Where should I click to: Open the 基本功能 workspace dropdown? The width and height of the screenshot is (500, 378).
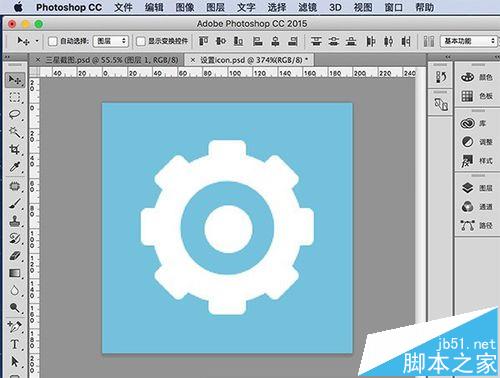tap(469, 41)
